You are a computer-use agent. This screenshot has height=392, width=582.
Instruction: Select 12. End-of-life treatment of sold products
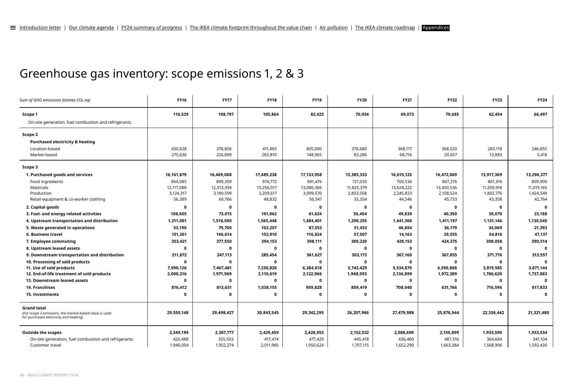click(68, 274)
